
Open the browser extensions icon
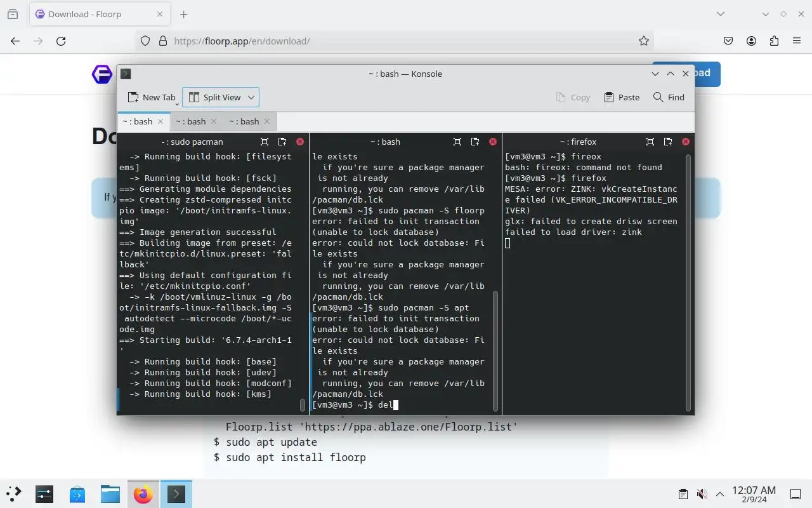[x=774, y=41]
